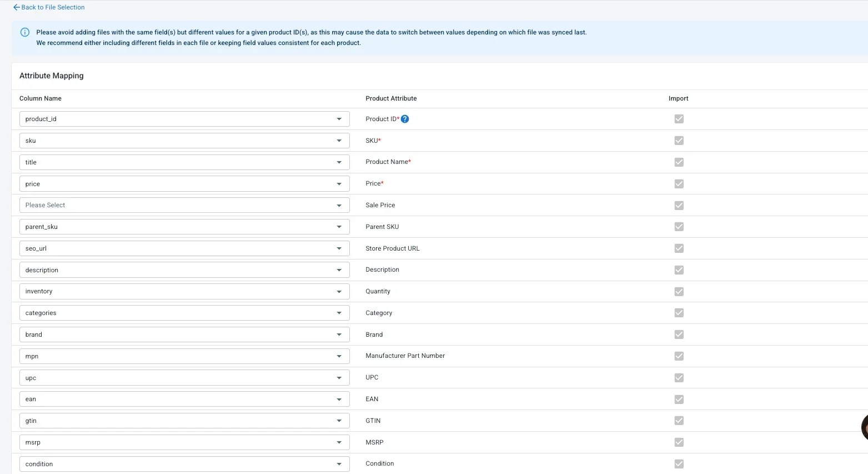The image size is (868, 474).
Task: Toggle the Import checkbox for Price
Action: [679, 184]
